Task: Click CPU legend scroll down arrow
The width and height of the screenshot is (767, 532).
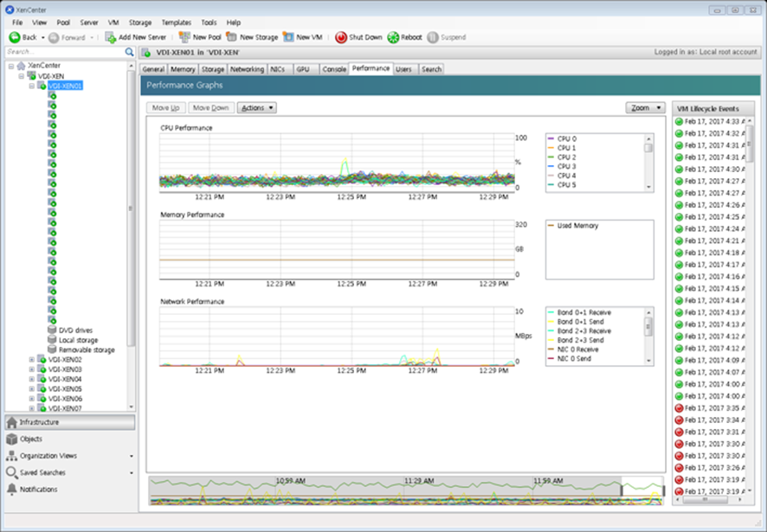Action: (648, 187)
